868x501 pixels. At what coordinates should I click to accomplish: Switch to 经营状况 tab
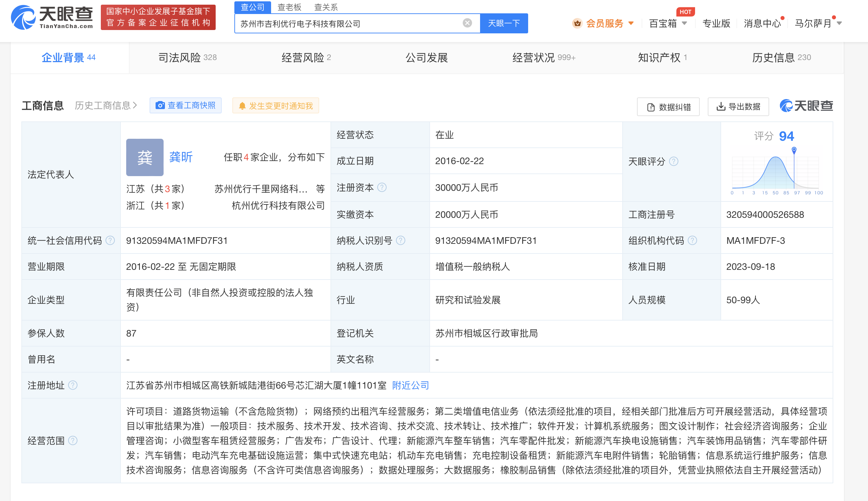coord(544,57)
